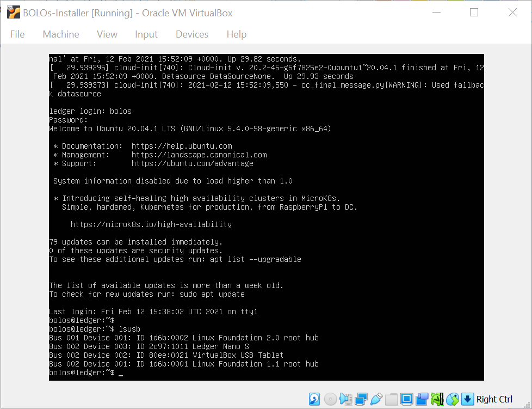This screenshot has height=409, width=532.
Task: Click the mouse integration status icon
Action: coord(452,399)
